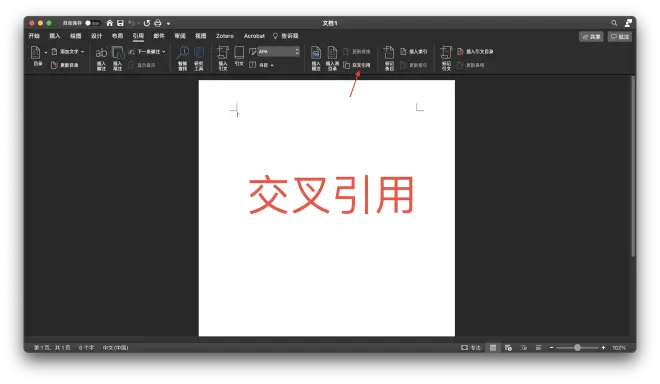Click 插入索引 Insert Index button
Image resolution: width=660 pixels, height=384 pixels.
tap(414, 51)
